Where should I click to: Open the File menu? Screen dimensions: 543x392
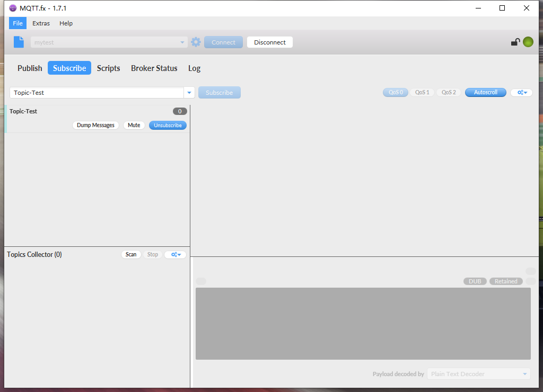tap(17, 23)
